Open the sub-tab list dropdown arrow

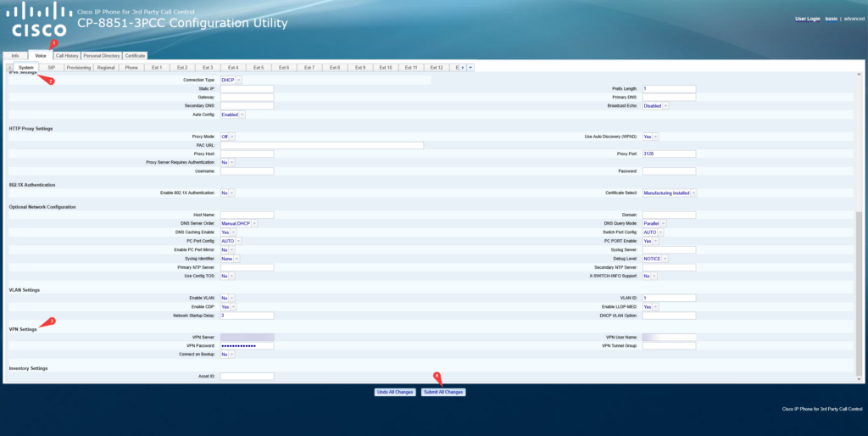pos(470,68)
